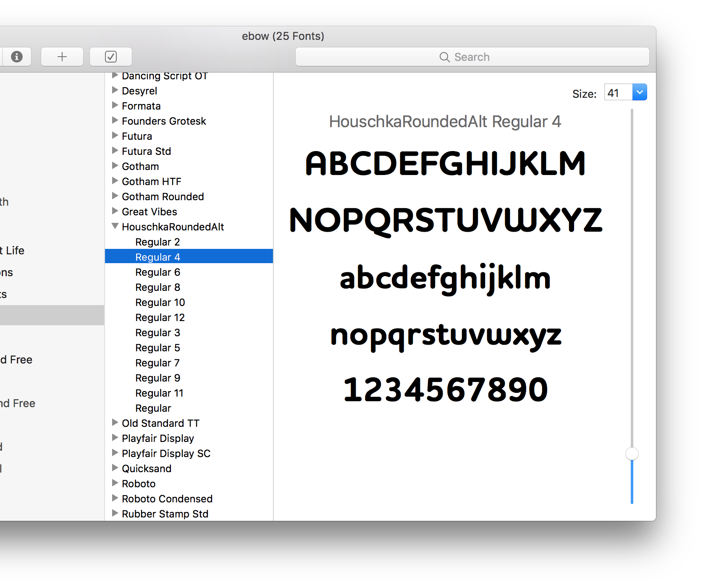This screenshot has height=588, width=703.
Task: Expand the Quicksand font family
Action: [x=115, y=468]
